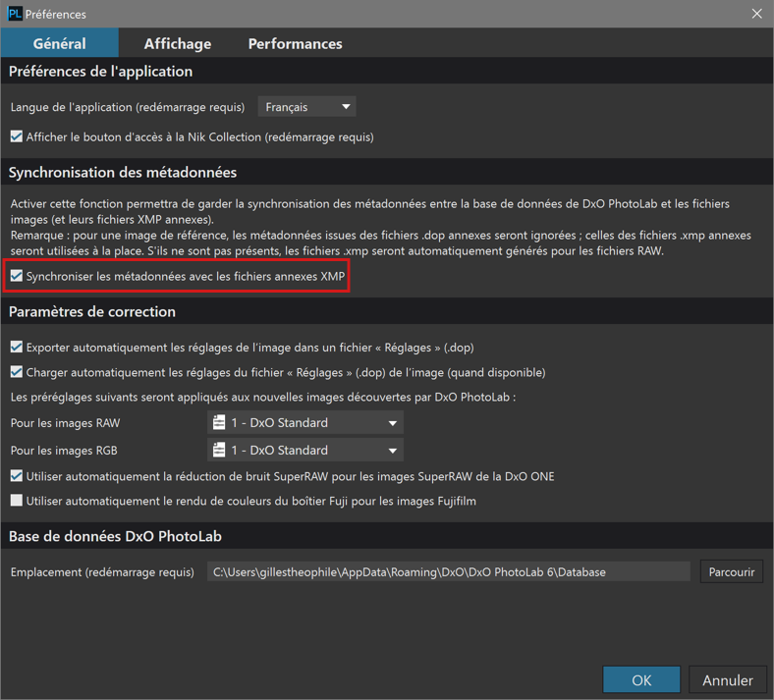Image resolution: width=774 pixels, height=700 pixels.
Task: Click the Emplacement (redémarrage requis) label
Action: coord(102,572)
